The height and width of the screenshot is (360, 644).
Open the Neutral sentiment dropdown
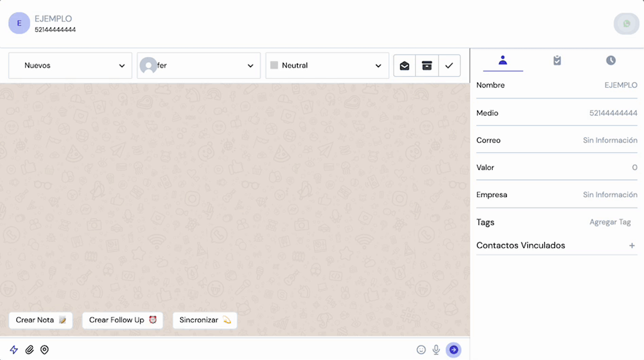point(327,66)
